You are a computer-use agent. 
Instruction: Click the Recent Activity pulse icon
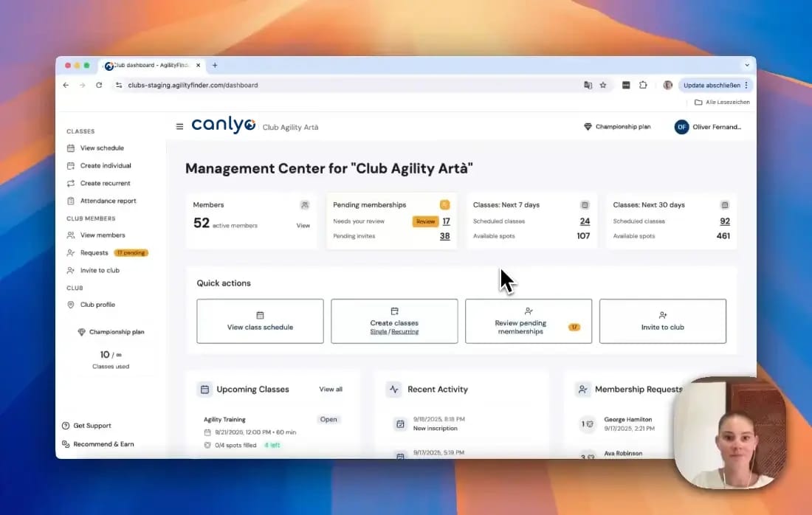click(394, 390)
